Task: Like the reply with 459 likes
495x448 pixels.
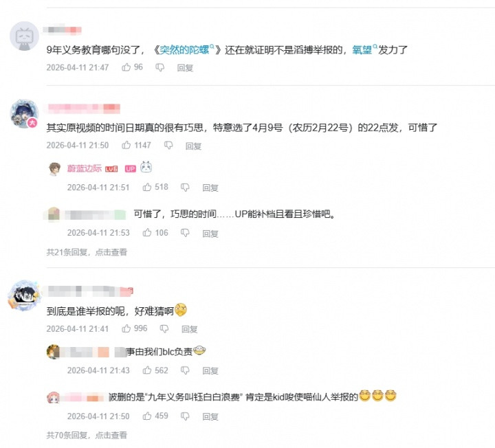Action: (147, 416)
